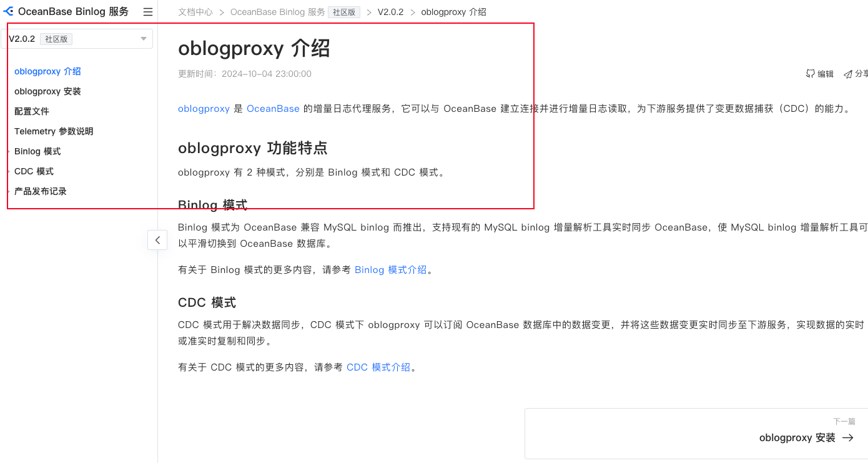Open Telemetry 参数说明 in sidebar
Screen dimensions: 868x463
pyautogui.click(x=54, y=131)
